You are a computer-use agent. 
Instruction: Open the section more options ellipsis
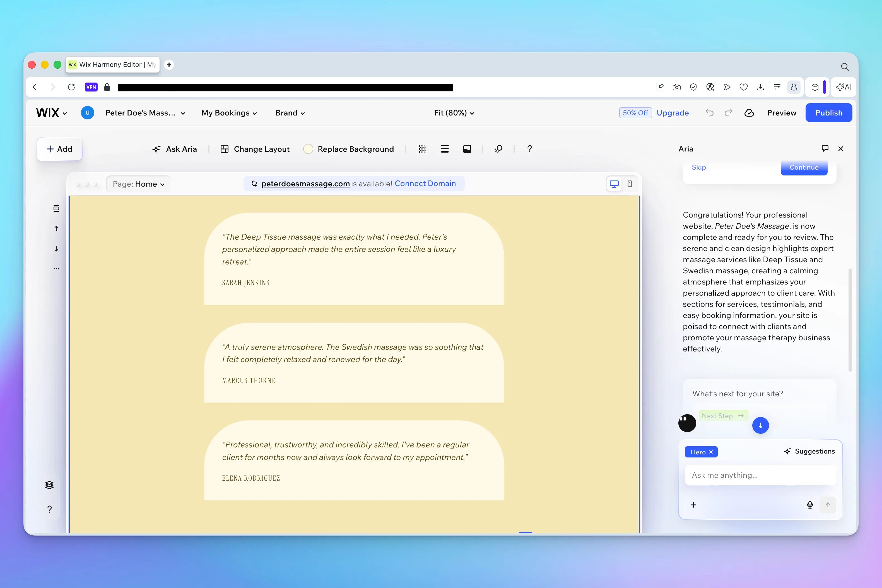click(x=56, y=269)
